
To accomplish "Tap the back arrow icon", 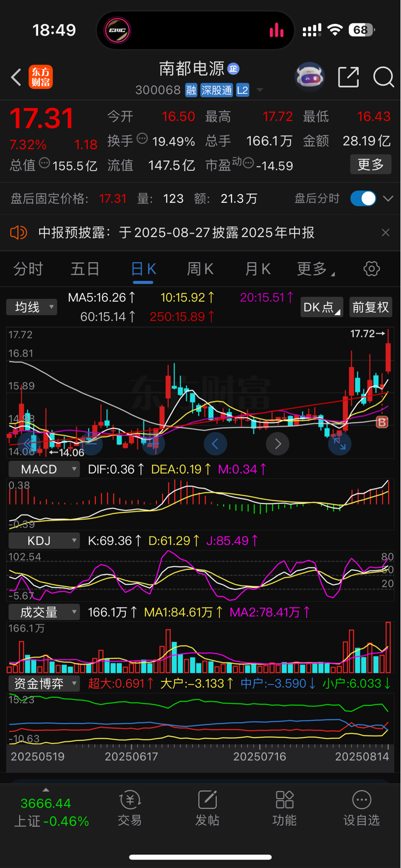I will pos(16,77).
